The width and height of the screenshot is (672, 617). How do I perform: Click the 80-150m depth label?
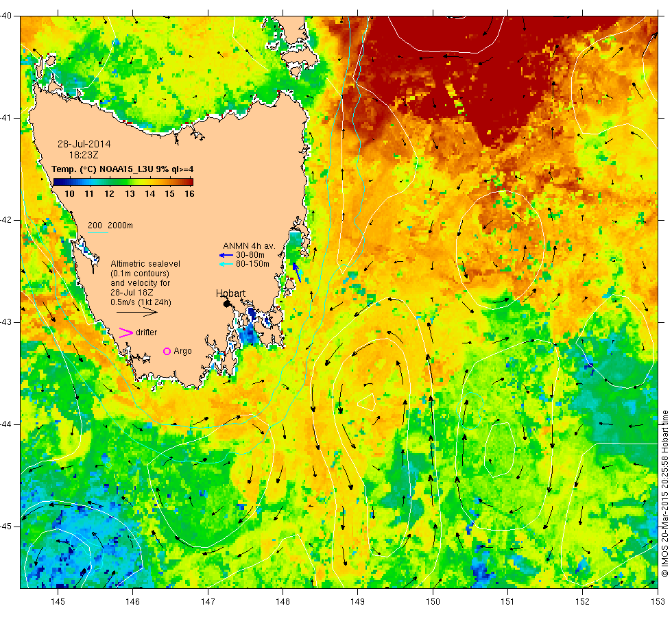253,265
